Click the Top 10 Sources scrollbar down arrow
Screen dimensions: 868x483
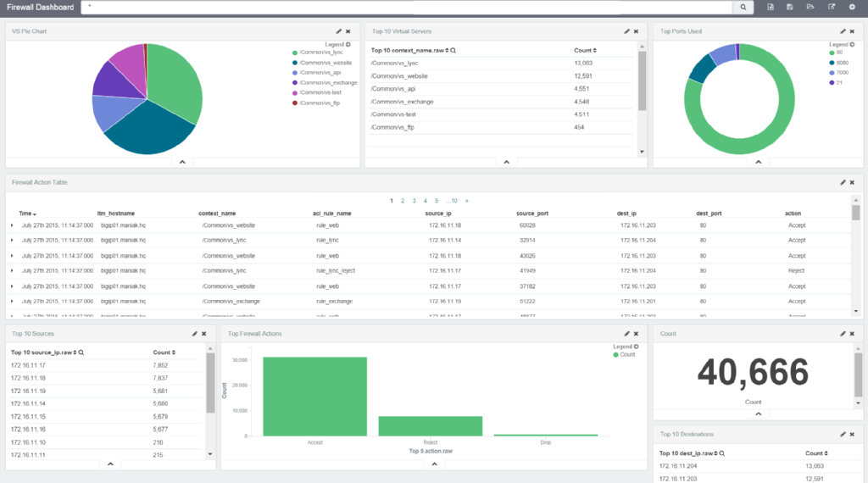click(210, 453)
